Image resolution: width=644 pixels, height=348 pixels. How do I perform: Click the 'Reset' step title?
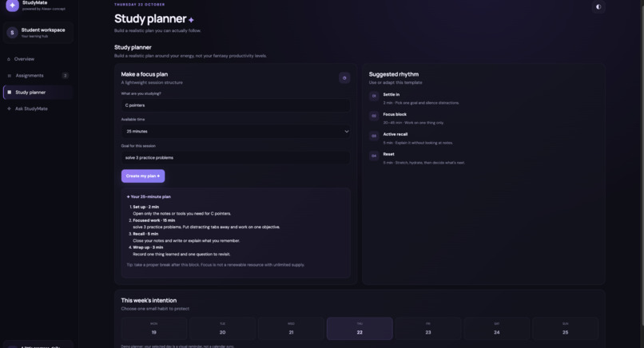(x=388, y=154)
